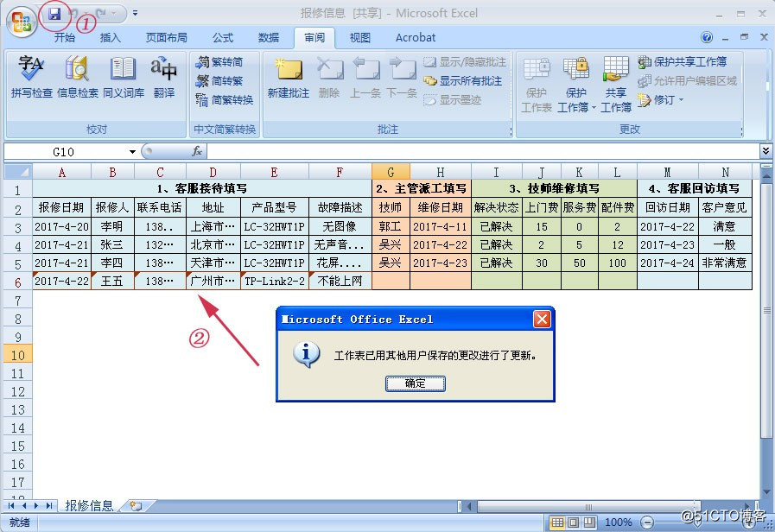This screenshot has width=775, height=532.
Task: Select cell with TP-Link2-2
Action: (275, 281)
